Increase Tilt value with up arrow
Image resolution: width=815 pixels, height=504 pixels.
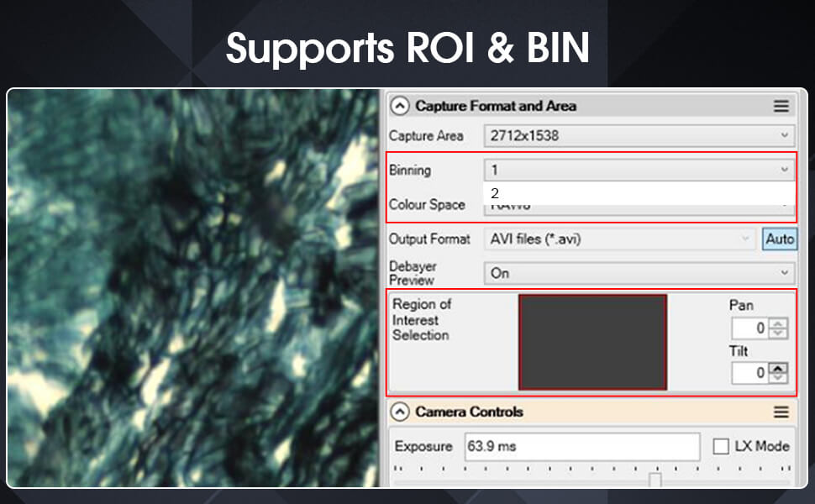pyautogui.click(x=779, y=368)
